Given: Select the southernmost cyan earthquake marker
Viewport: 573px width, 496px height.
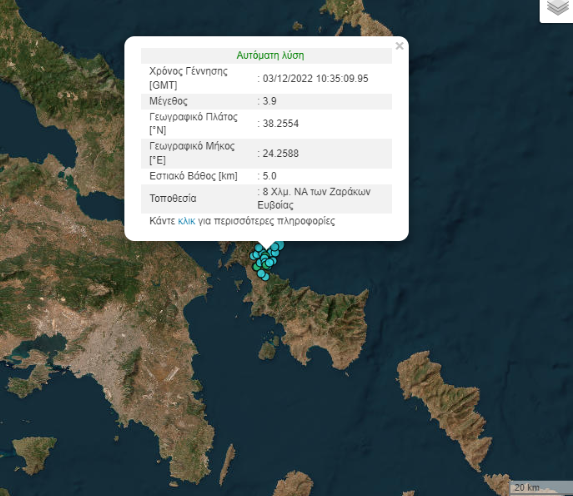Looking at the screenshot, I should click(266, 278).
